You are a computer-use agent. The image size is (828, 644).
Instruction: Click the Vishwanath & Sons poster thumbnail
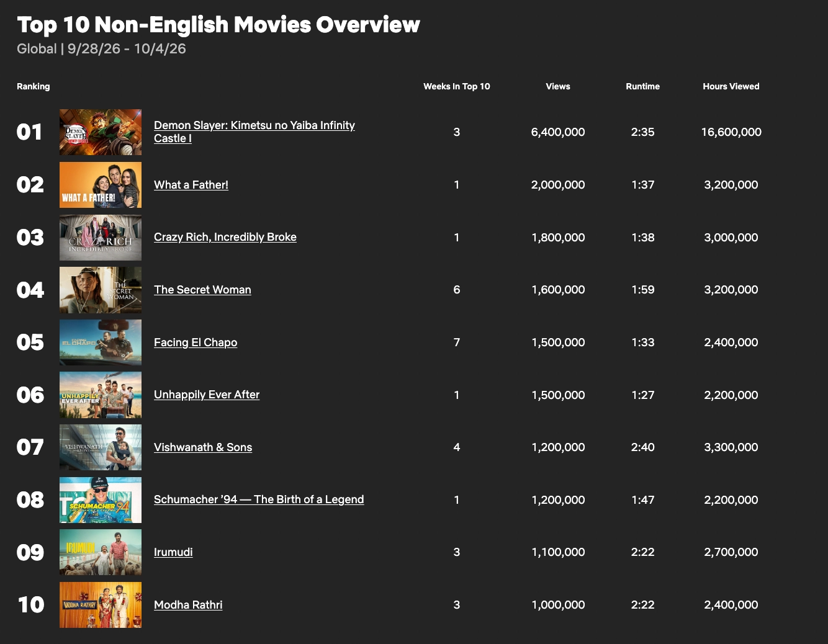click(101, 447)
